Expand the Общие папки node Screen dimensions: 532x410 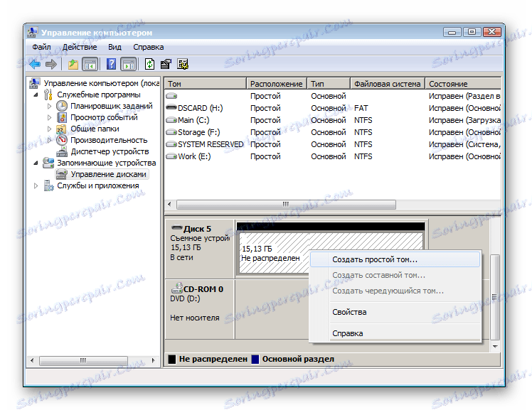pyautogui.click(x=49, y=129)
